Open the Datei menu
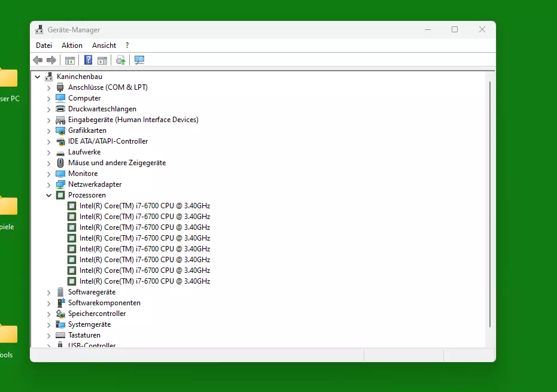 pyautogui.click(x=44, y=45)
